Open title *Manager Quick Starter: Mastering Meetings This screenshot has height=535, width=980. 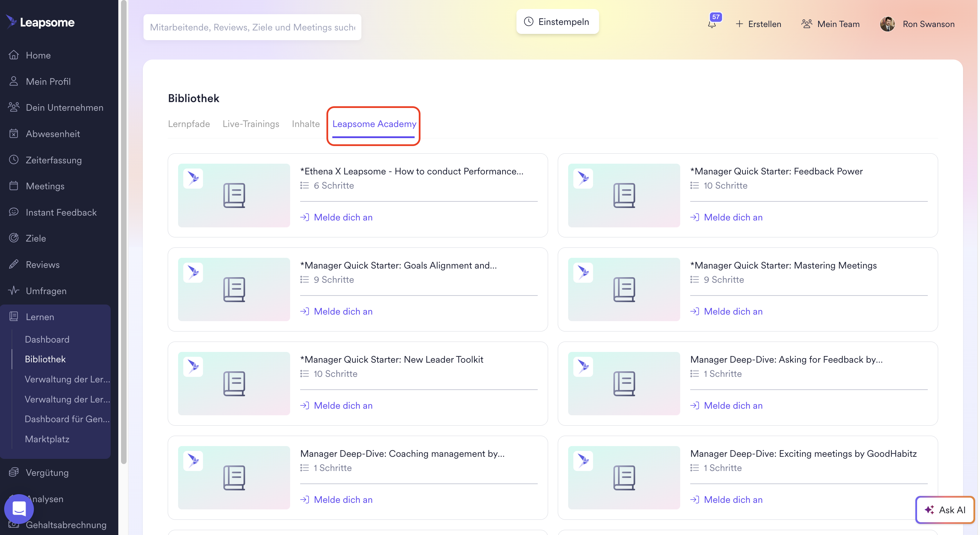(x=783, y=265)
